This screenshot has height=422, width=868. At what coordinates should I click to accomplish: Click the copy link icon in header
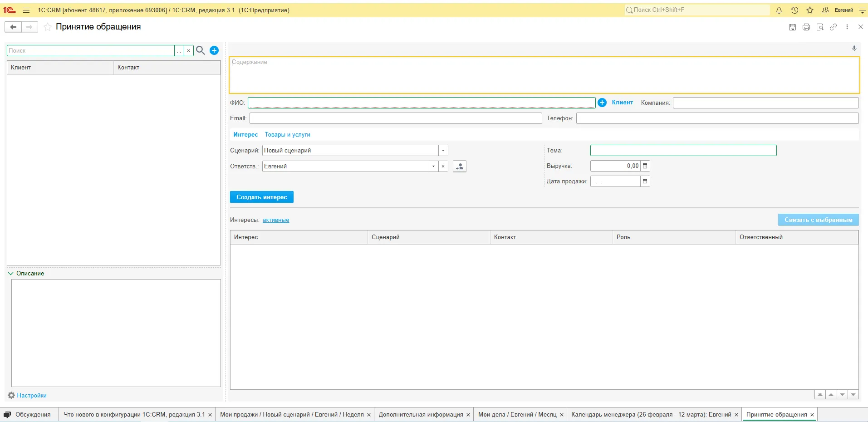click(833, 27)
